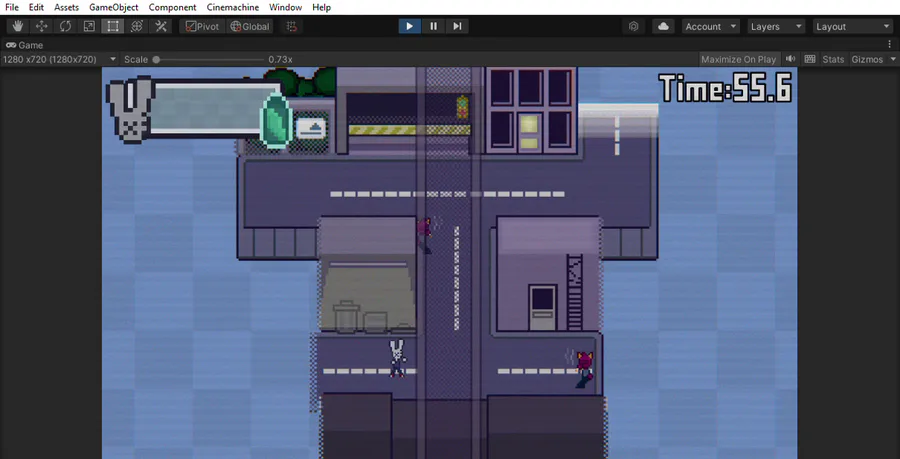Click the Scale slider handle
Viewport: 900px width, 459px height.
pos(156,59)
